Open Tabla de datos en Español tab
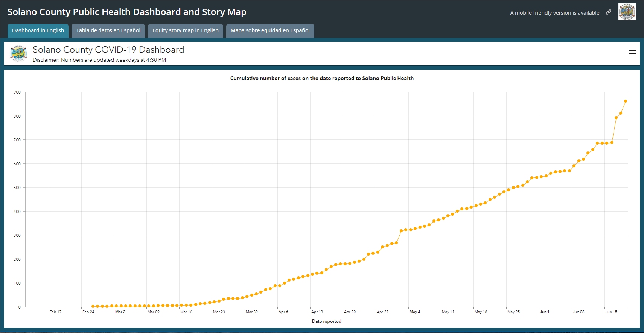This screenshot has width=644, height=333. tap(108, 31)
